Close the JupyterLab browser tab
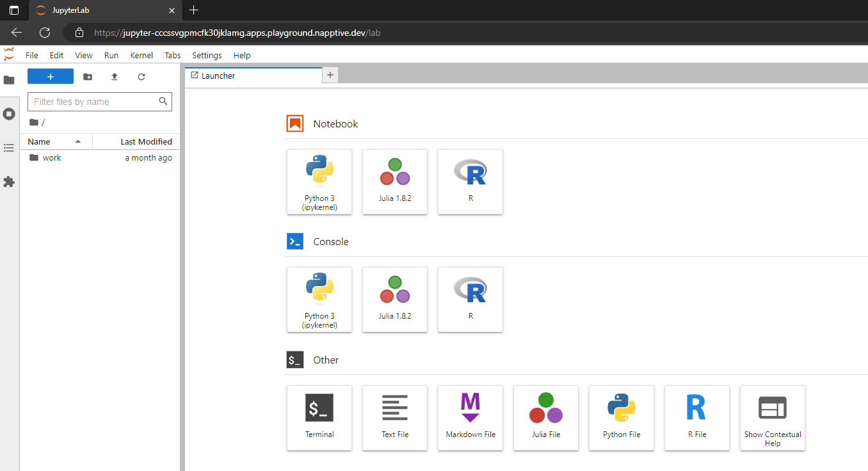Image resolution: width=868 pixels, height=471 pixels. [x=171, y=10]
